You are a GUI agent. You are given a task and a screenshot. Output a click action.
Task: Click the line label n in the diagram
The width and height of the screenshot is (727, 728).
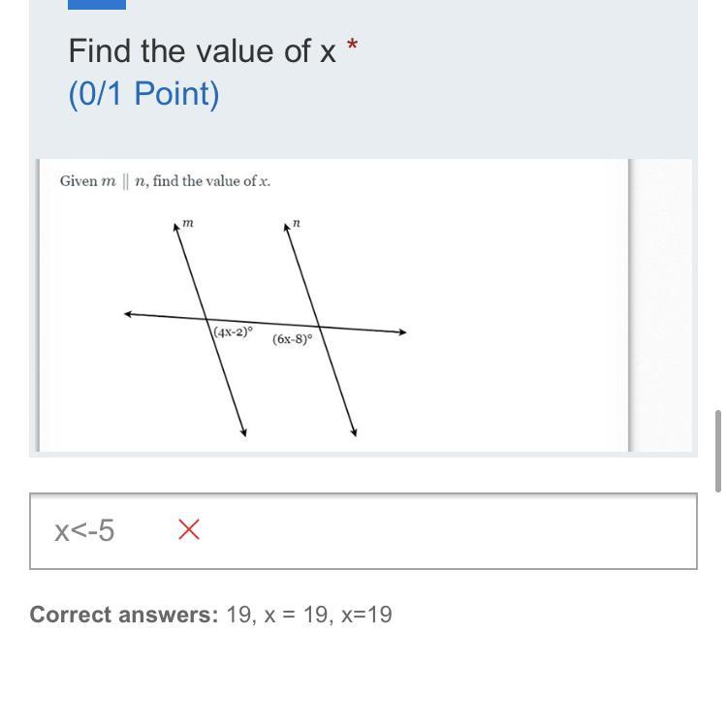pos(297,223)
